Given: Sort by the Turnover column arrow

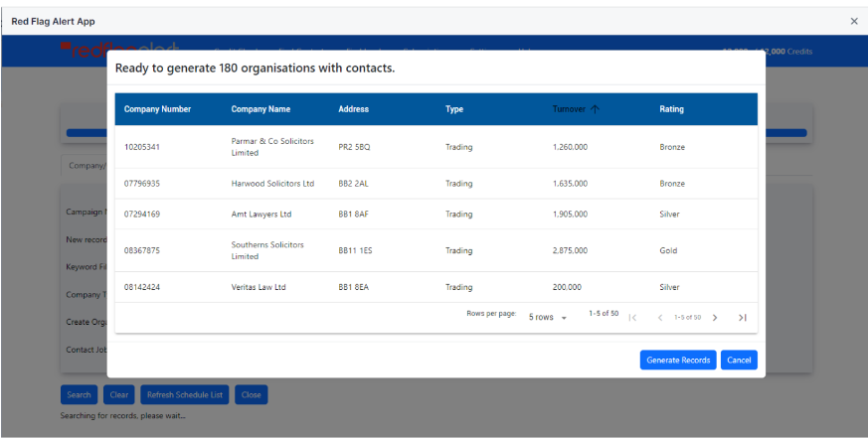Looking at the screenshot, I should tap(596, 109).
